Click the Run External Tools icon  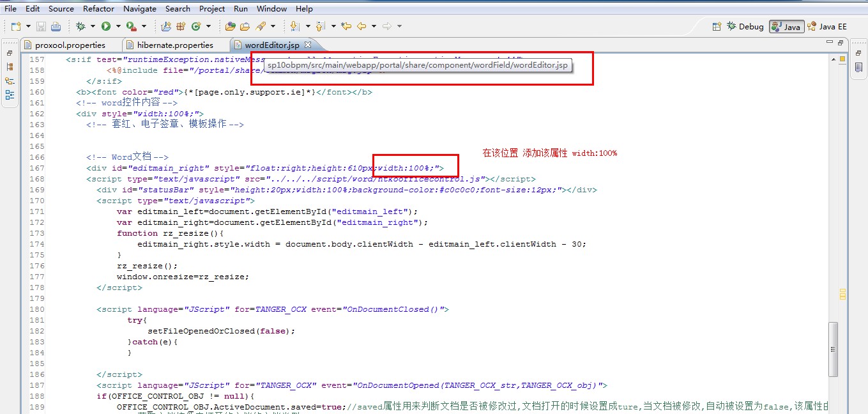(x=132, y=26)
